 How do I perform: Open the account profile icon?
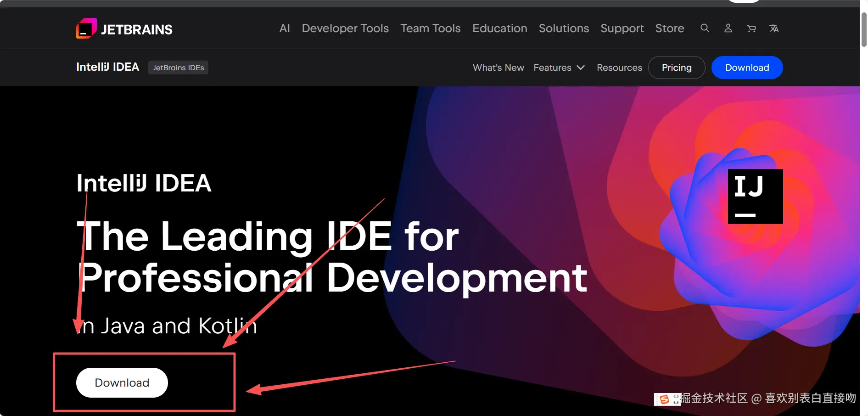[x=728, y=28]
